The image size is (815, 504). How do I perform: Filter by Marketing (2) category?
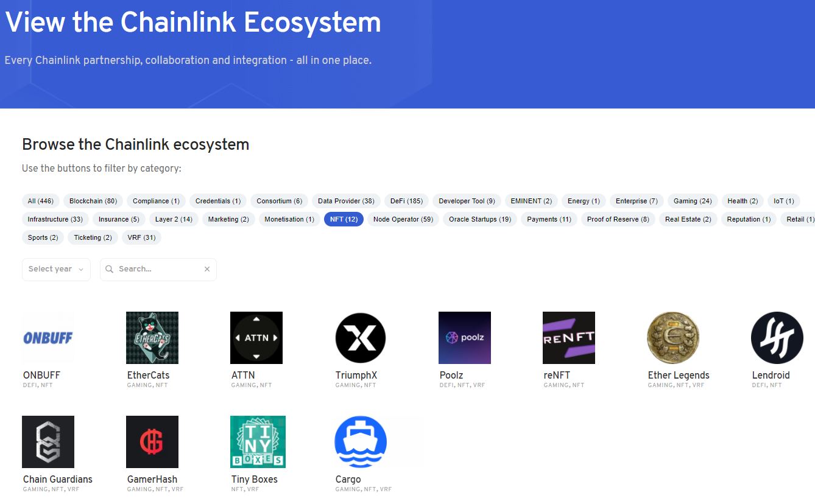pos(228,219)
